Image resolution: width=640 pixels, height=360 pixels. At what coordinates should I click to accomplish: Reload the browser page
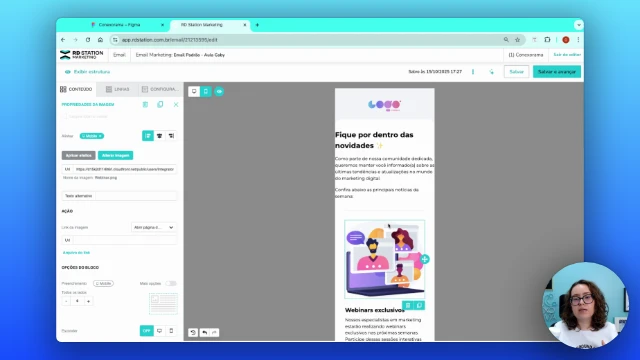click(88, 40)
